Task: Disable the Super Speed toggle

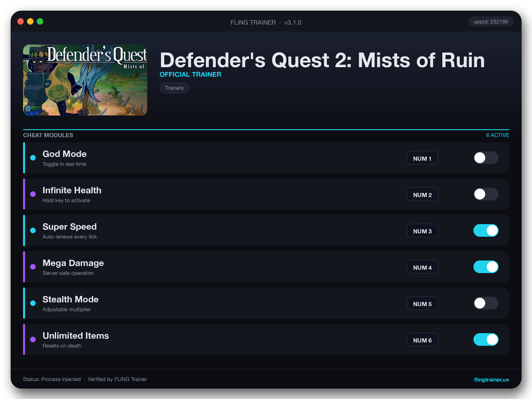Action: click(x=486, y=230)
